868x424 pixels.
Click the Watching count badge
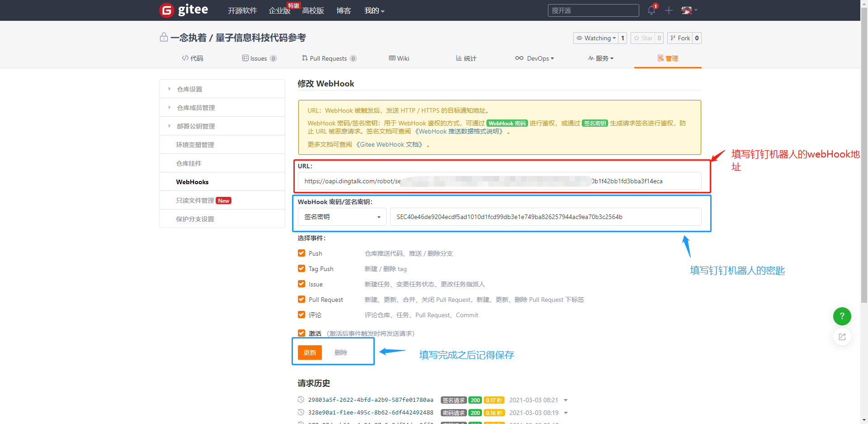[623, 38]
